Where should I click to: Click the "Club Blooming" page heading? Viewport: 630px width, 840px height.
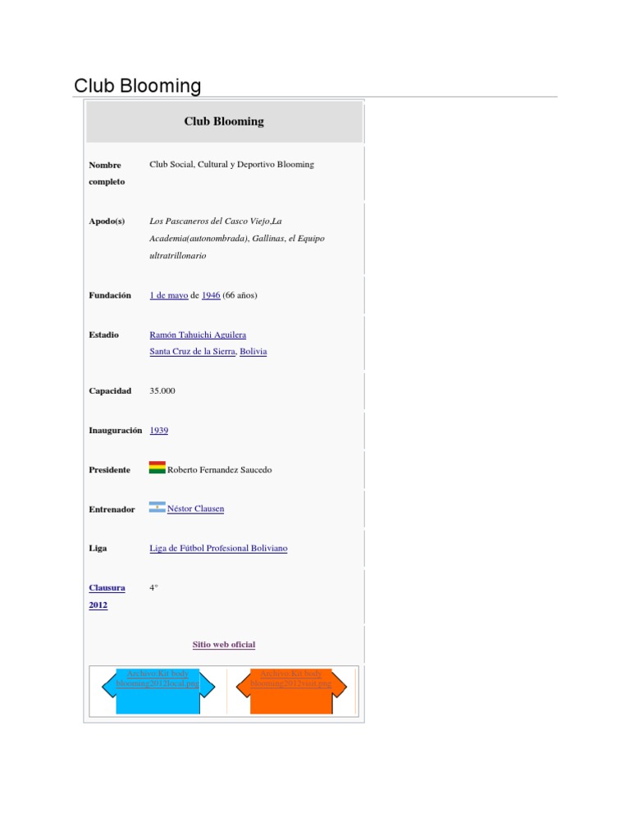(137, 86)
